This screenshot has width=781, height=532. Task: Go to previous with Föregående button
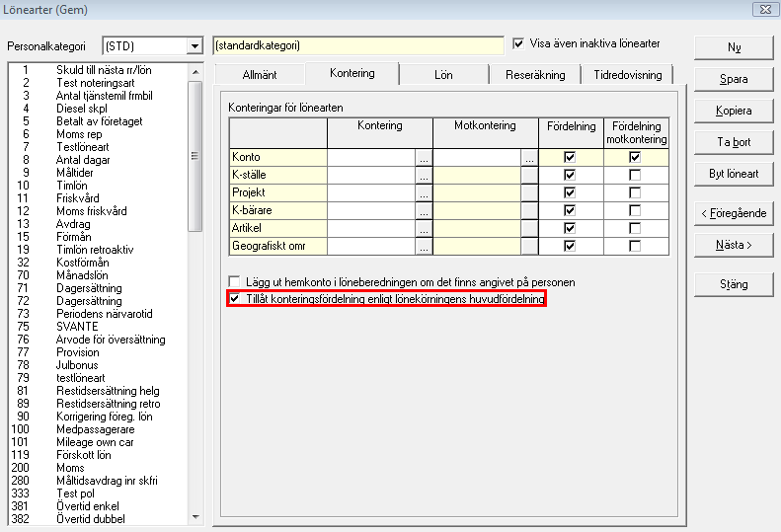click(734, 214)
